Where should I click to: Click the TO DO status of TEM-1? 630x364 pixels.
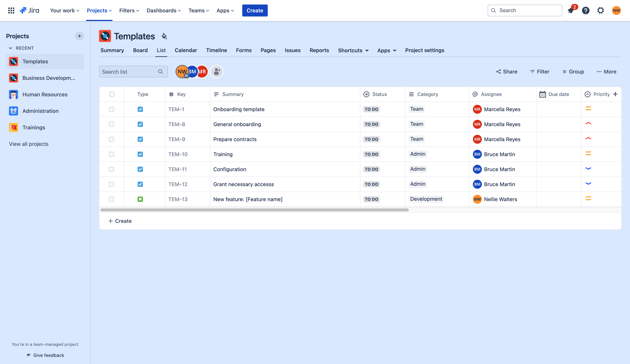point(371,109)
